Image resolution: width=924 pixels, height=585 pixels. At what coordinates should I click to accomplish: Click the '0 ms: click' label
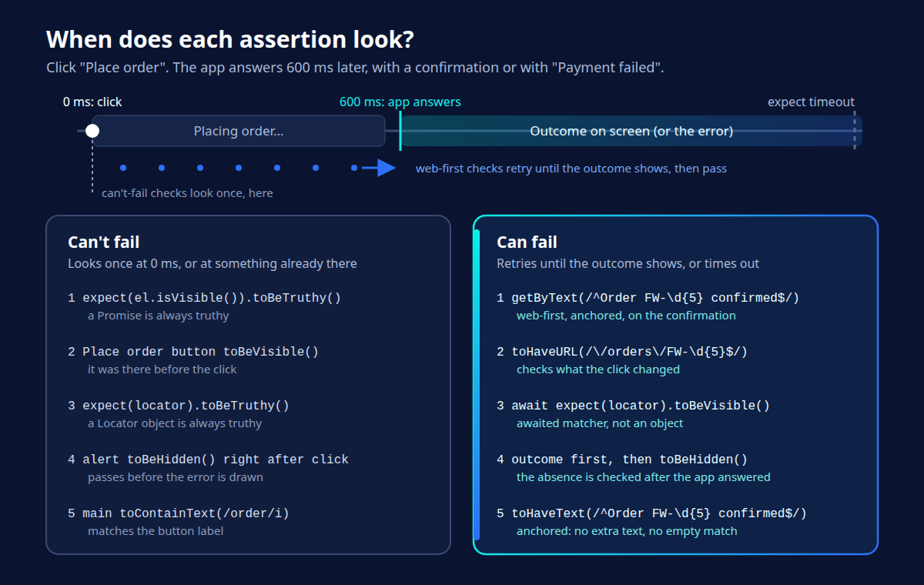[x=92, y=102]
